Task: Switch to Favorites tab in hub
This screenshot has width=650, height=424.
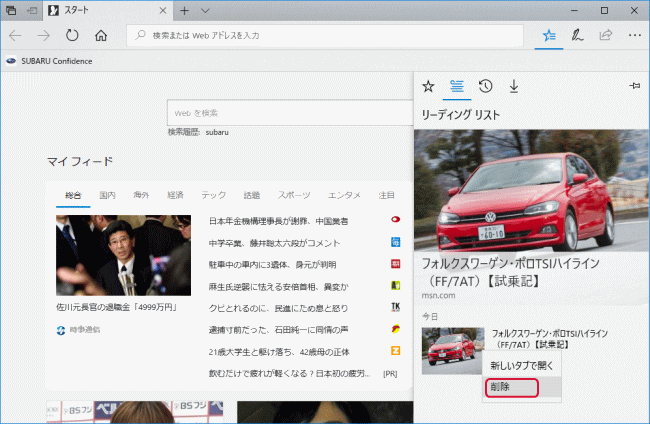Action: 428,86
